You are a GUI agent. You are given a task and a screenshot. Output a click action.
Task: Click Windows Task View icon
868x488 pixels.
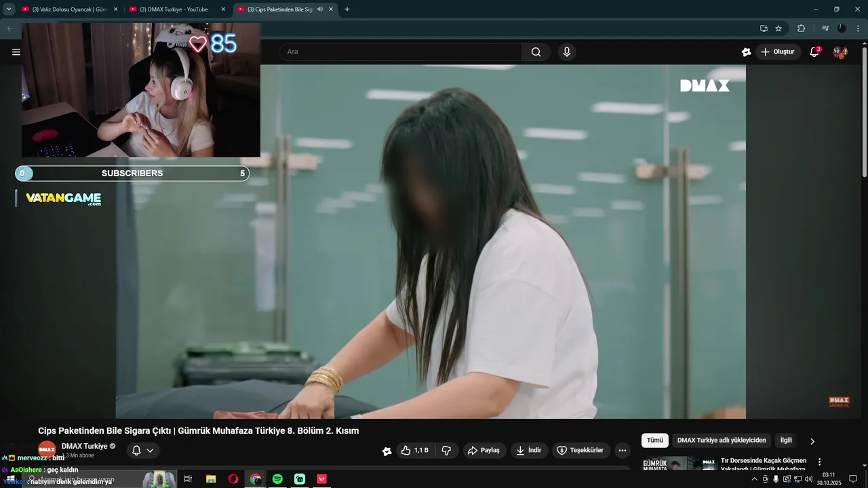coord(188,479)
